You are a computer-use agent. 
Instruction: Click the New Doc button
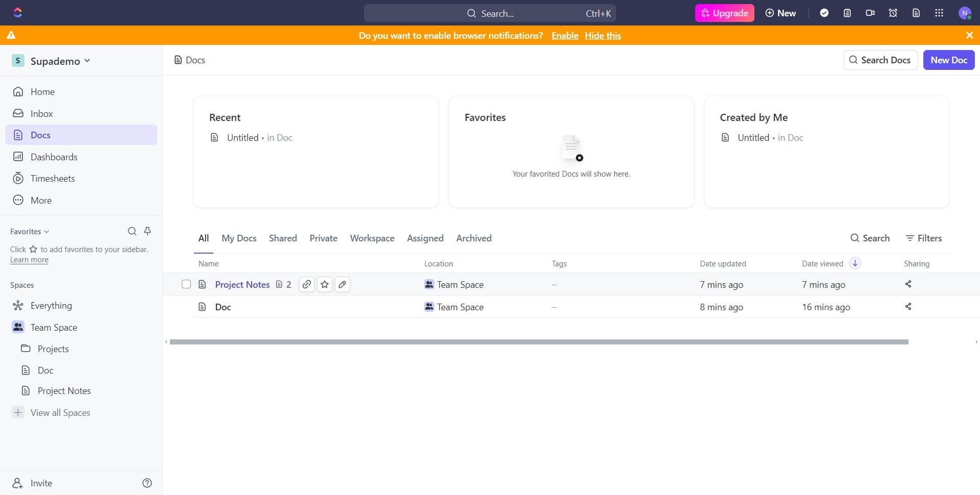[x=948, y=60]
